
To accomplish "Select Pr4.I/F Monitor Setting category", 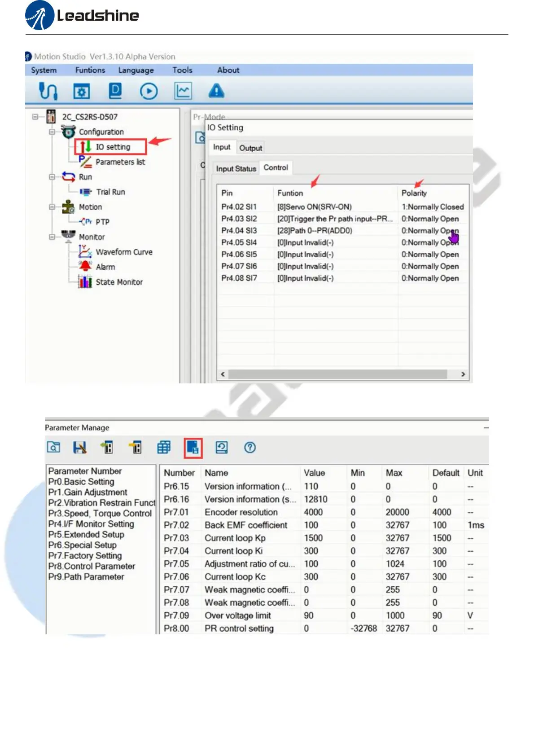I will (91, 524).
